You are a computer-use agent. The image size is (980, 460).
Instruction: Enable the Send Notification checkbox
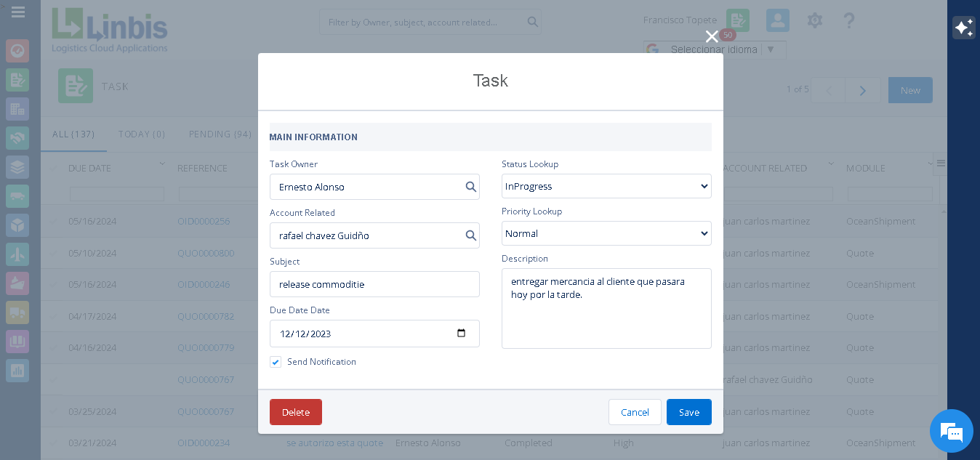pyautogui.click(x=276, y=362)
